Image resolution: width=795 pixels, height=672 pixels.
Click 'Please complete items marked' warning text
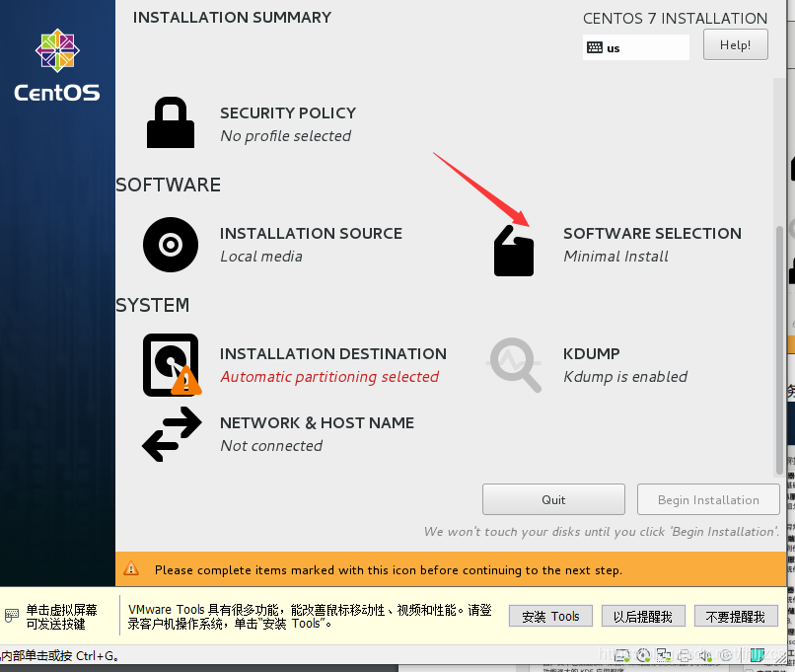(389, 570)
